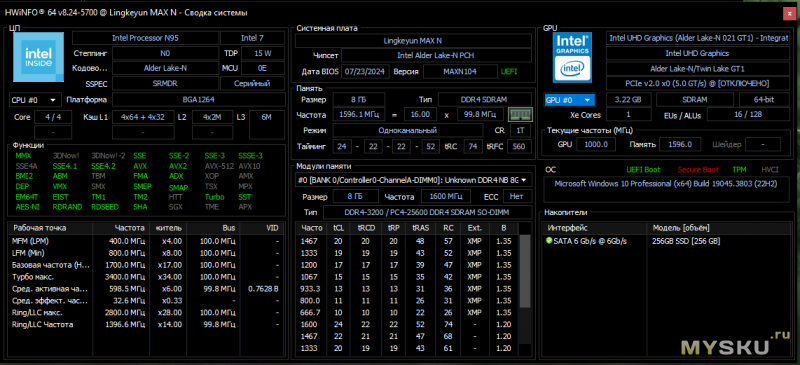
Task: Click the tCL column header
Action: point(338,228)
